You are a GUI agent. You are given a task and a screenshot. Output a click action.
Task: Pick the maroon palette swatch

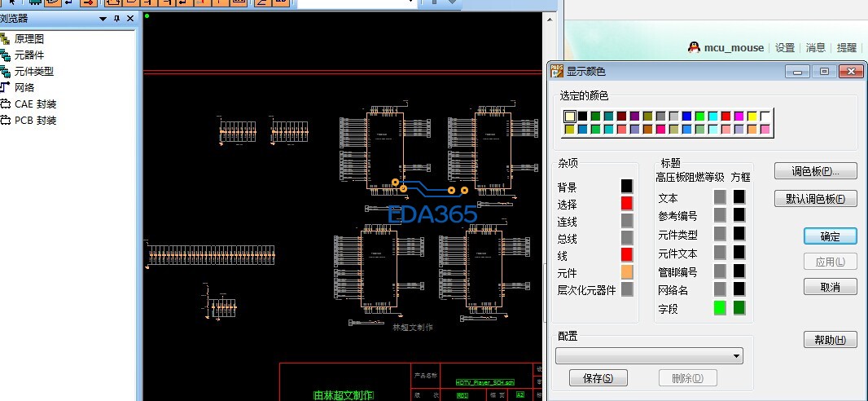click(x=621, y=117)
